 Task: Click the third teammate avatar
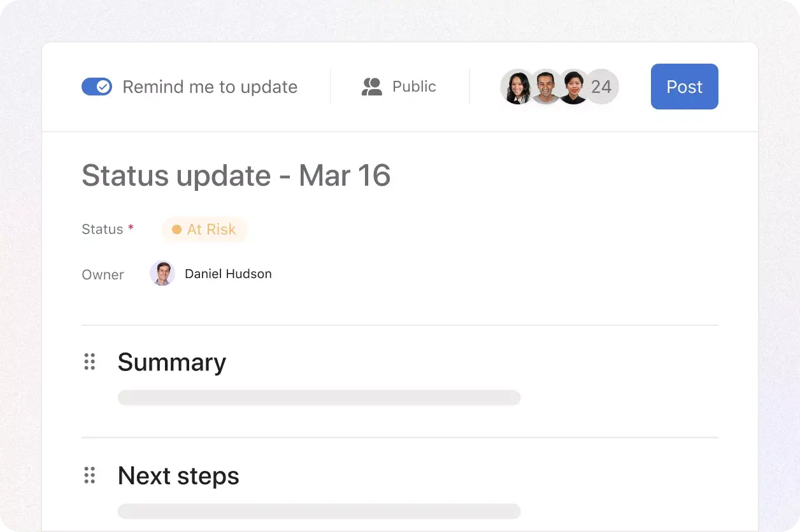click(x=573, y=87)
